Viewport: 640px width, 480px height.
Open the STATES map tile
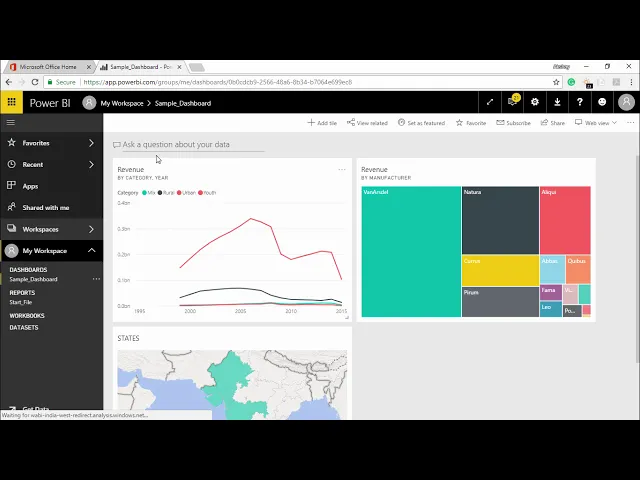232,373
